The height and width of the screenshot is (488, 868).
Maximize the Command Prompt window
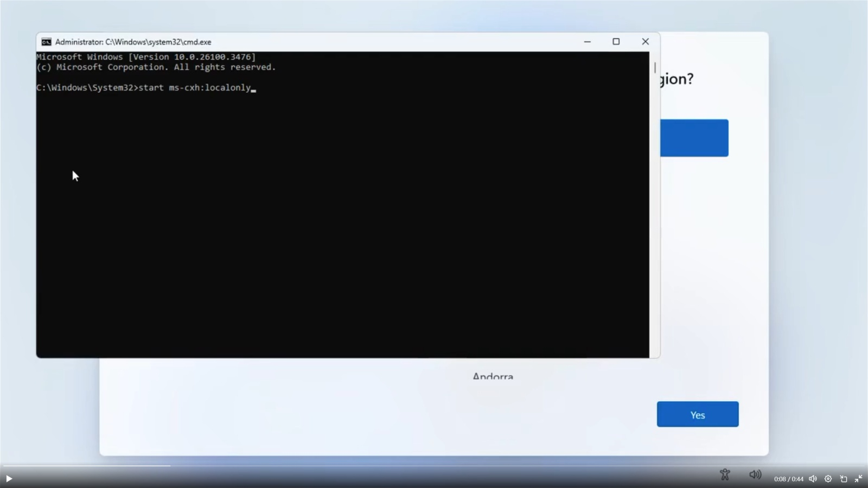pyautogui.click(x=616, y=42)
